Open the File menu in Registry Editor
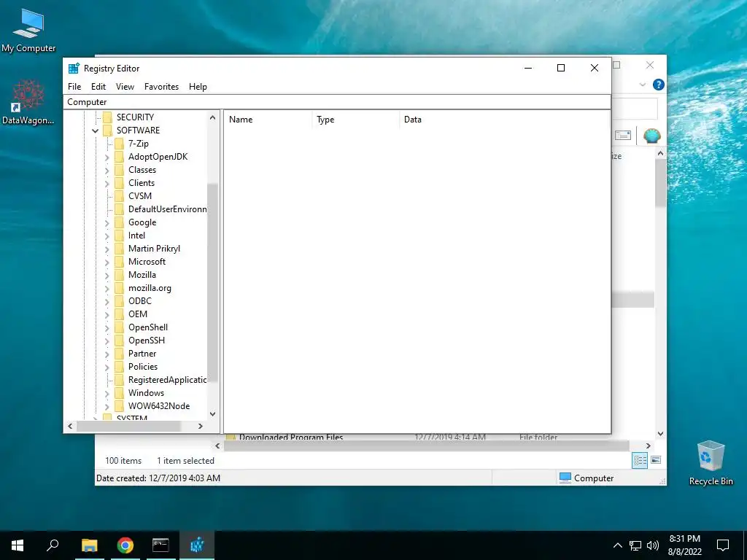 click(74, 87)
